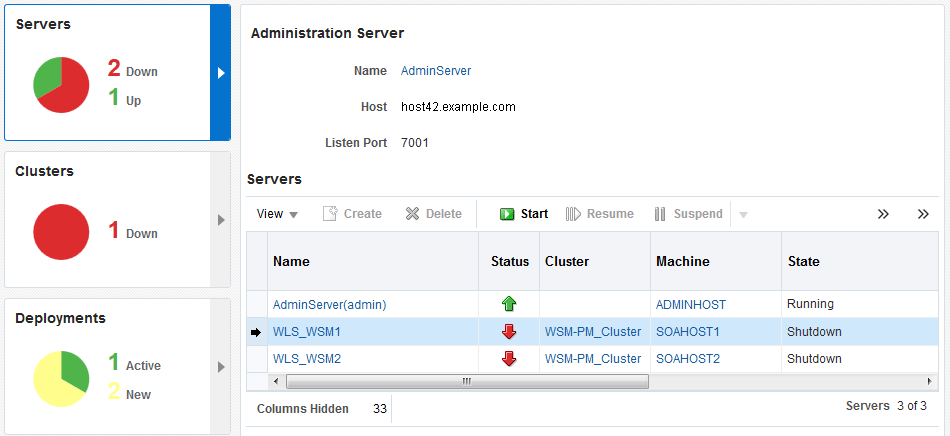Open WSM-PM_Cluster link in WLS_WSM2 row
The height and width of the screenshot is (436, 950).
click(x=593, y=358)
